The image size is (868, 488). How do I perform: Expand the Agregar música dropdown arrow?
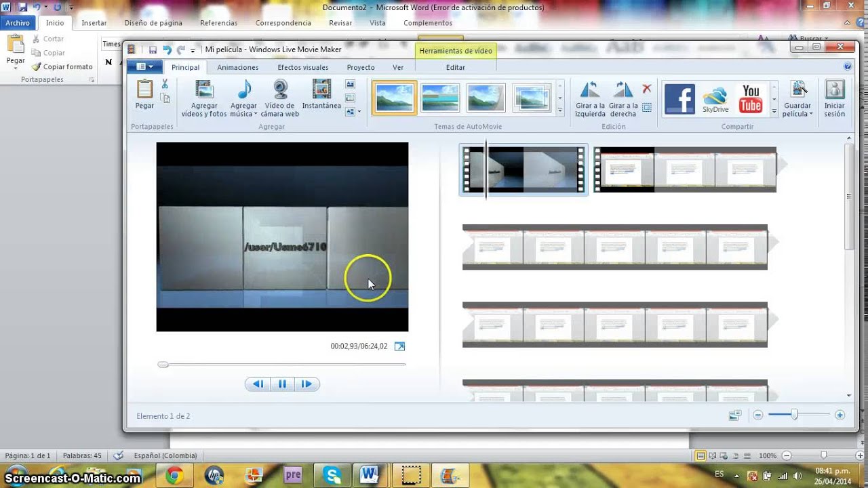point(256,114)
